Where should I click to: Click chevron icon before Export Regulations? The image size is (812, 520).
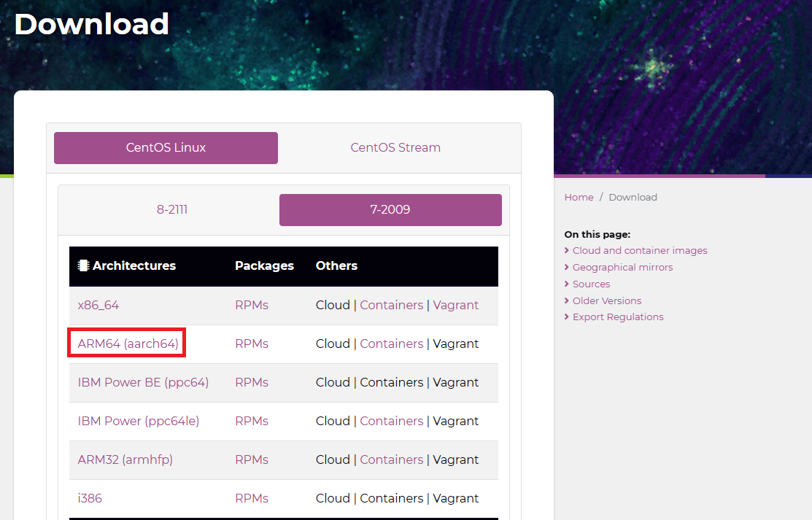tap(567, 317)
